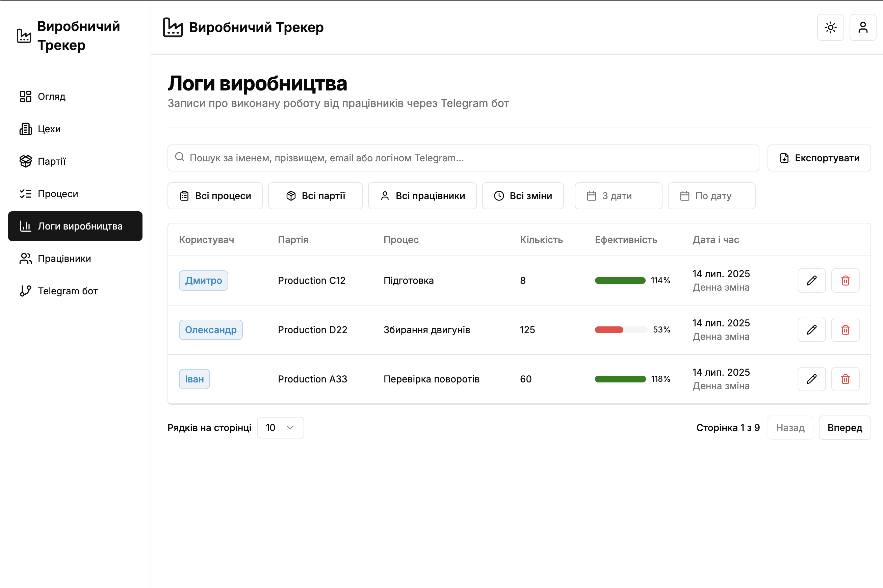Click the search field for name or Telegram login
Image resolution: width=883 pixels, height=588 pixels.
463,158
